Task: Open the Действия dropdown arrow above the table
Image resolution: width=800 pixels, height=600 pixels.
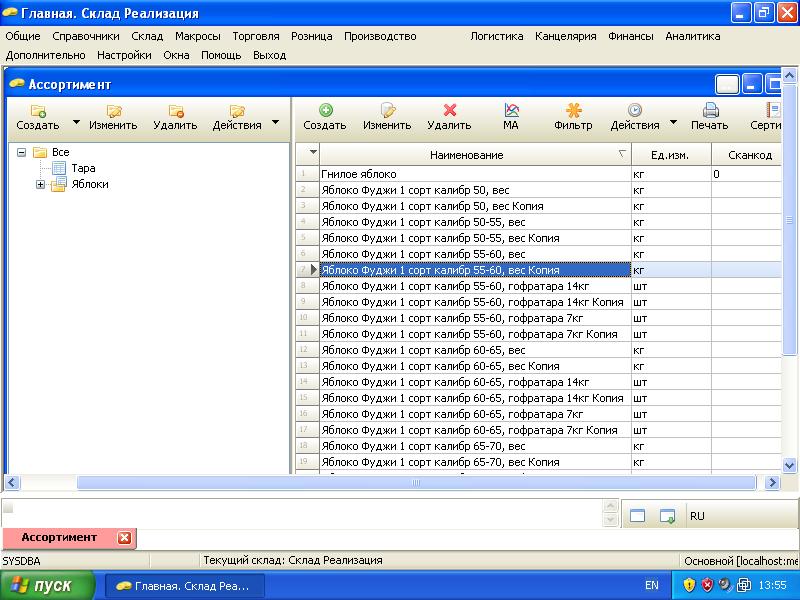Action: [x=673, y=123]
